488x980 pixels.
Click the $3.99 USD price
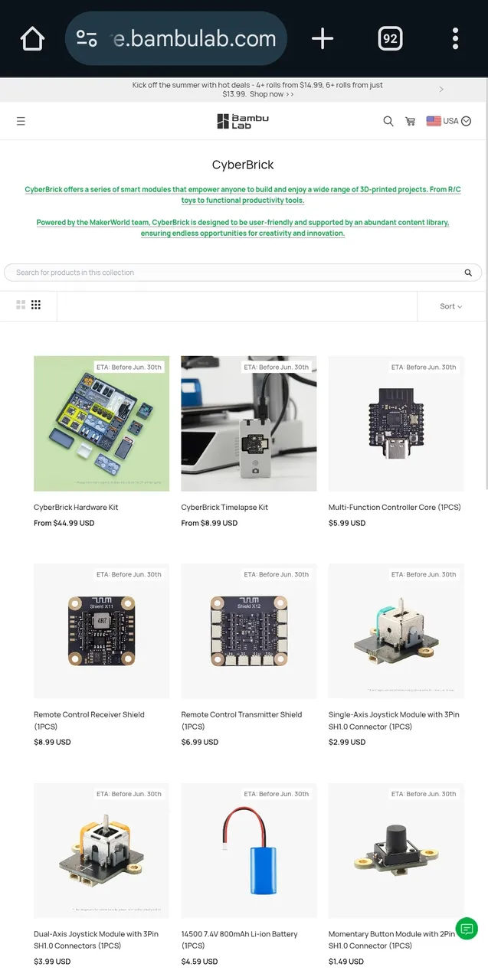pos(52,961)
